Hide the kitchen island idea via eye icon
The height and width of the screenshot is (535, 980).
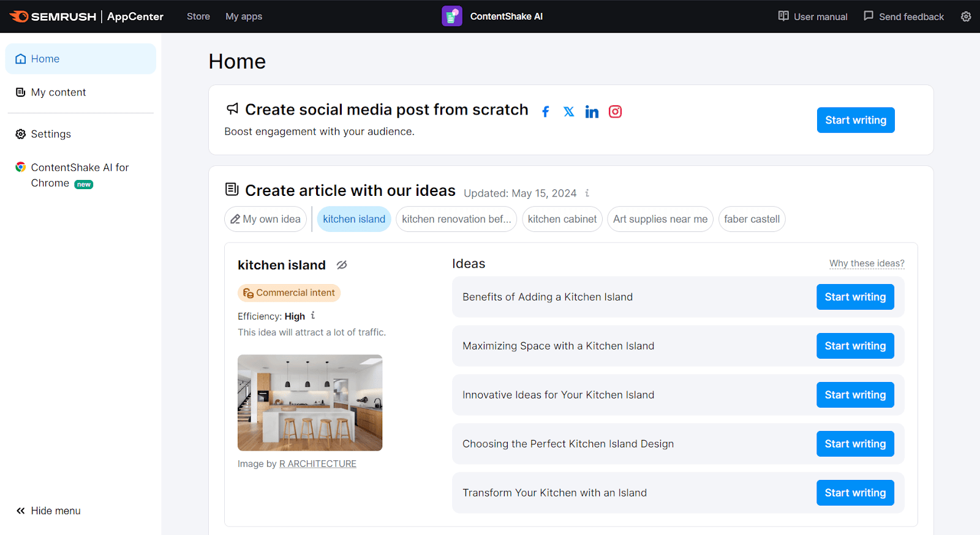tap(342, 265)
